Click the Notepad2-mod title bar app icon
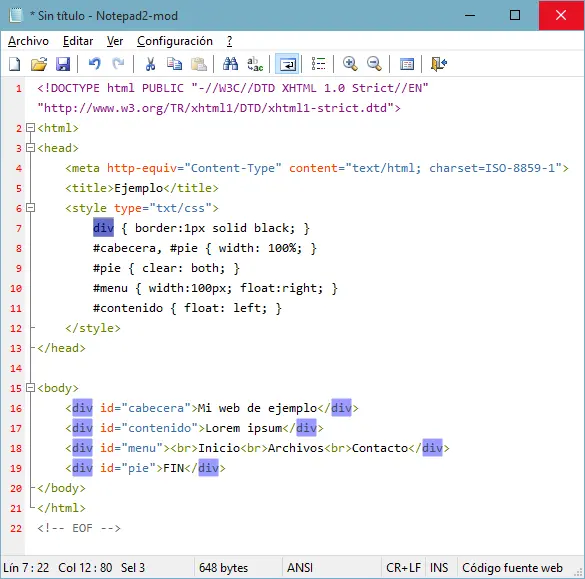The height and width of the screenshot is (579, 585). pos(16,16)
